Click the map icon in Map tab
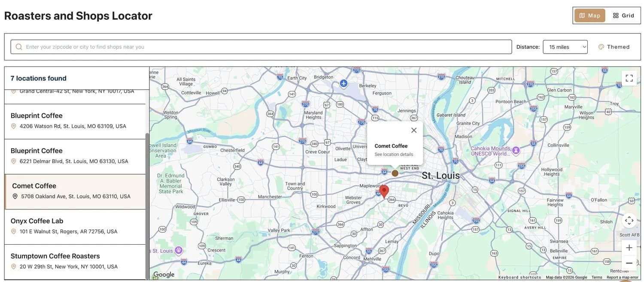644x282 pixels. 582,15
